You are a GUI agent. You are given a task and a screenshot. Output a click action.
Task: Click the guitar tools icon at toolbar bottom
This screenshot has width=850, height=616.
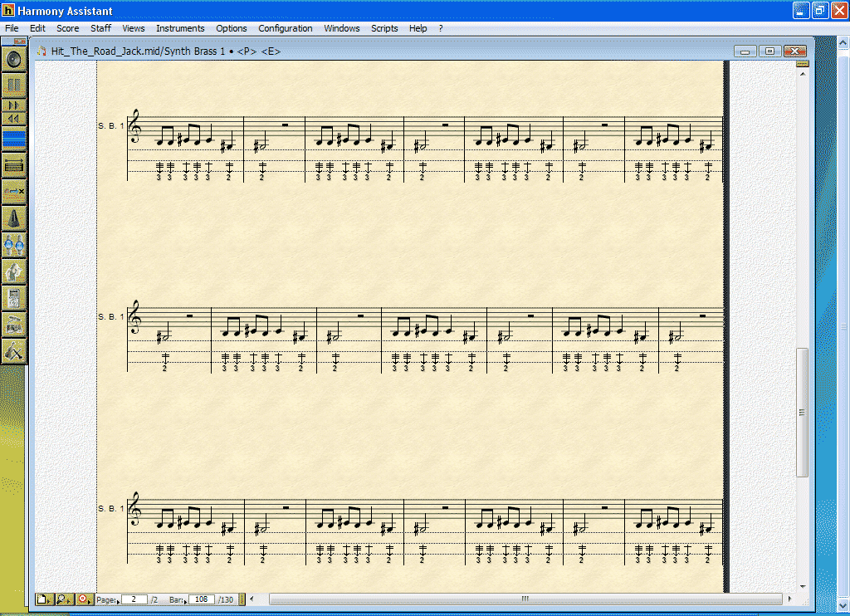click(14, 351)
